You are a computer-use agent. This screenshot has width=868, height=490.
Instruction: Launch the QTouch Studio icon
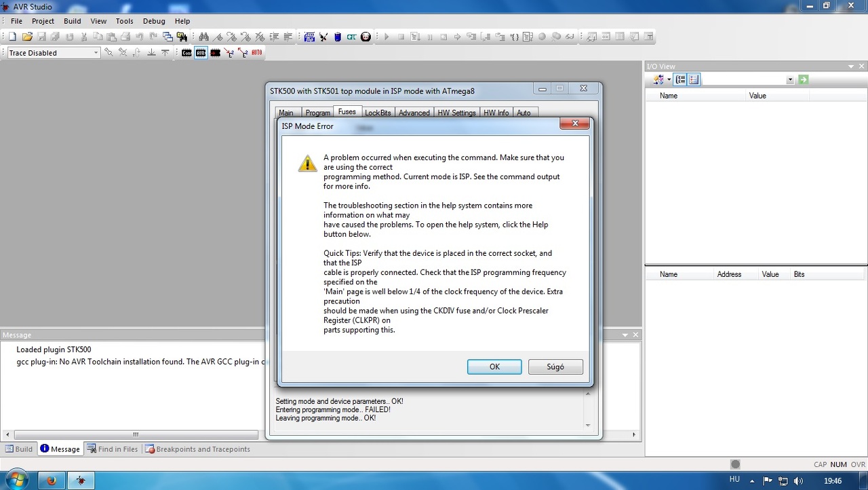(x=351, y=37)
